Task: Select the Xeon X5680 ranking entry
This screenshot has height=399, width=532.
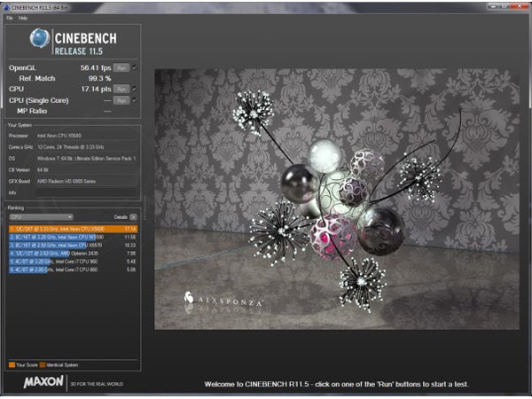Action: tap(73, 229)
